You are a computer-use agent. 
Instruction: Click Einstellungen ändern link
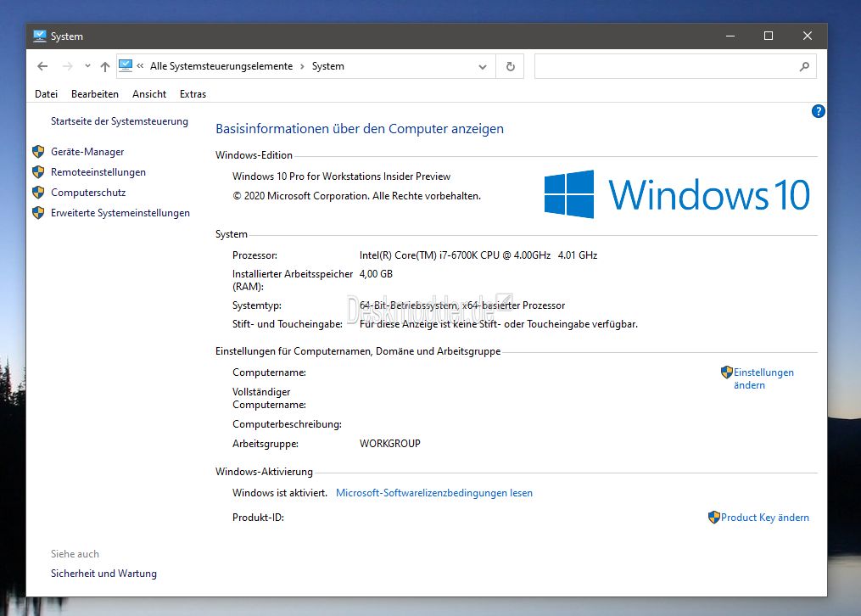(x=763, y=378)
